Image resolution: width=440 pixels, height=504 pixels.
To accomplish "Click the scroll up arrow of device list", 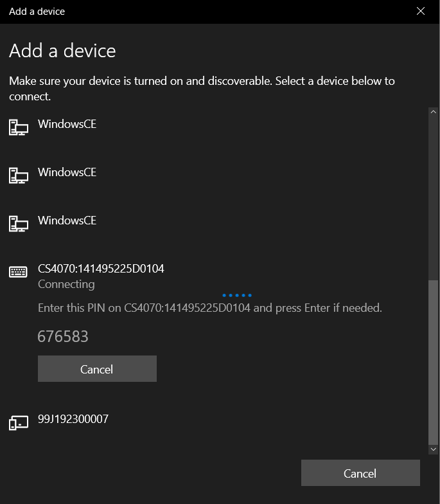I will point(433,112).
